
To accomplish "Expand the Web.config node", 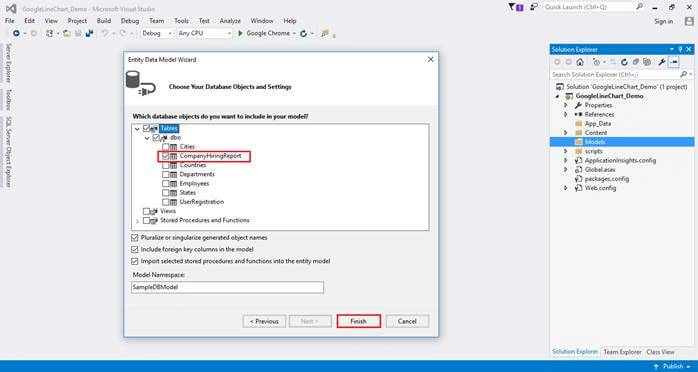I will click(566, 188).
